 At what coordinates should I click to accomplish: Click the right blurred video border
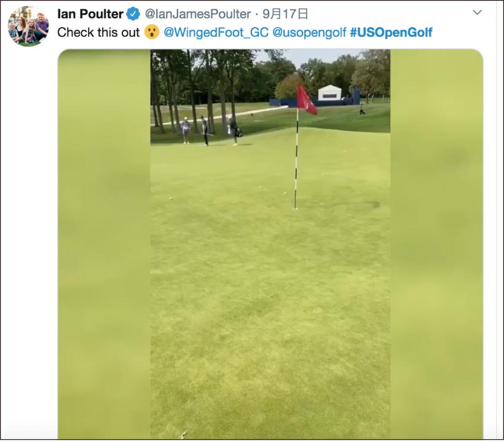436,244
